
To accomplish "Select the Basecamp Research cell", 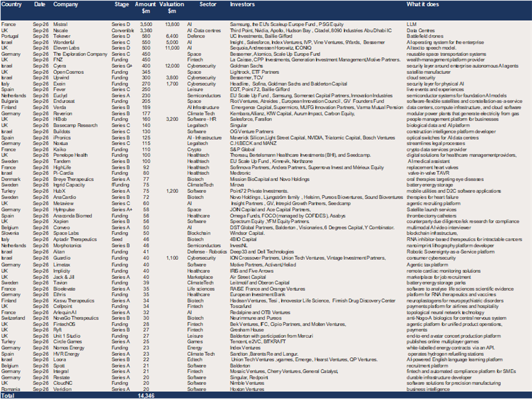I will [x=75, y=125].
